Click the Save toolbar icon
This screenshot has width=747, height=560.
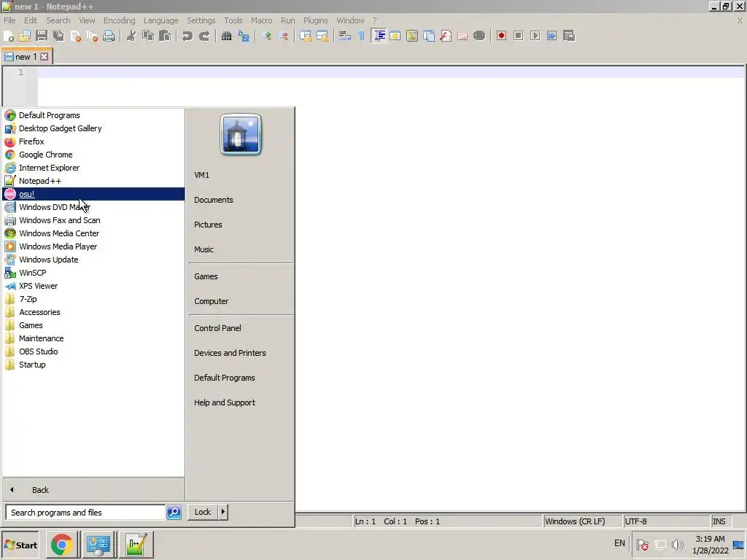pyautogui.click(x=42, y=36)
